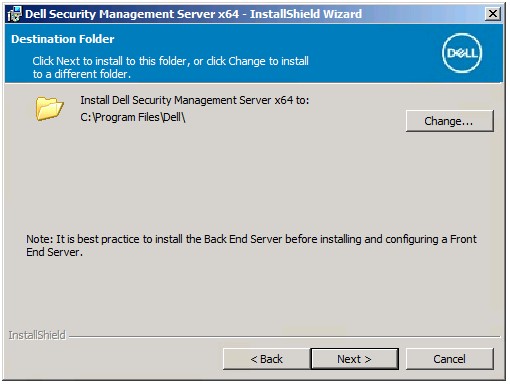
Task: Click the yellow open folder icon
Action: (x=49, y=109)
